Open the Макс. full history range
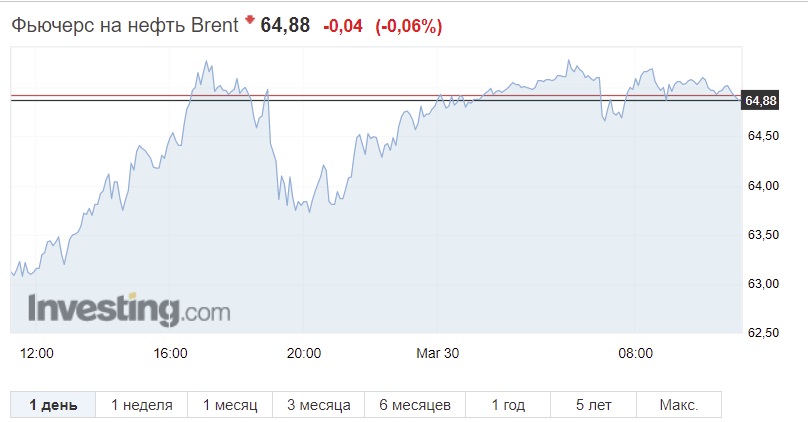 (679, 405)
